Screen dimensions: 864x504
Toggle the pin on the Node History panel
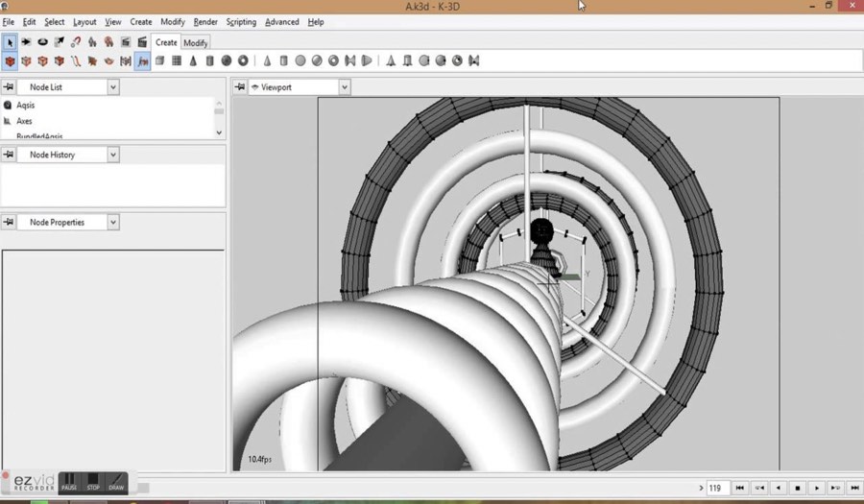click(9, 155)
